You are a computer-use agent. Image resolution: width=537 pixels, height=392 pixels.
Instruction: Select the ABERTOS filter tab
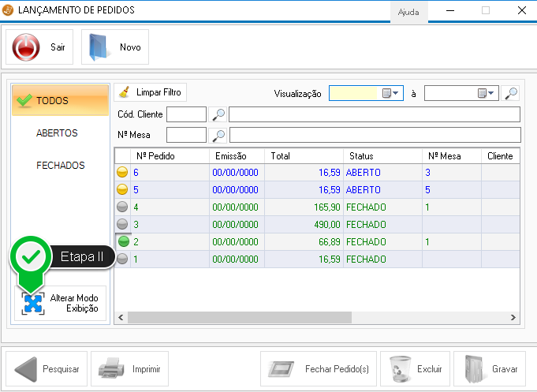[x=57, y=133]
